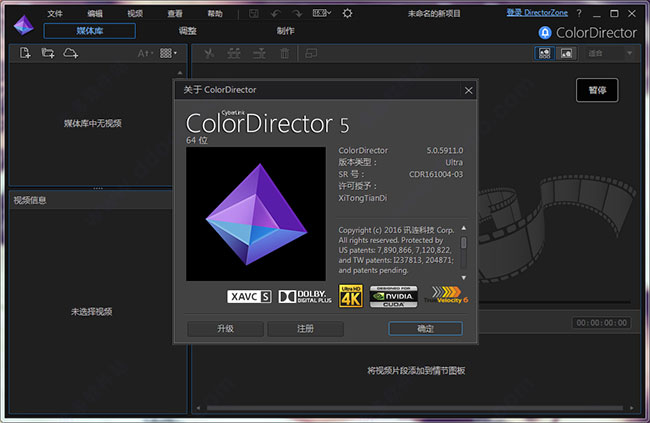The width and height of the screenshot is (650, 423).
Task: Click the trim tool icon in edit toolbar
Action: coord(234,53)
